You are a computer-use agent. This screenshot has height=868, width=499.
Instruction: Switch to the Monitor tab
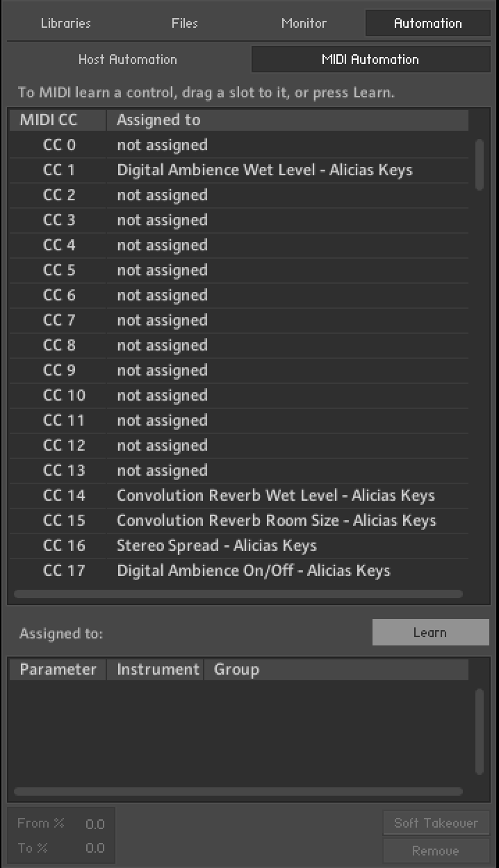(304, 23)
